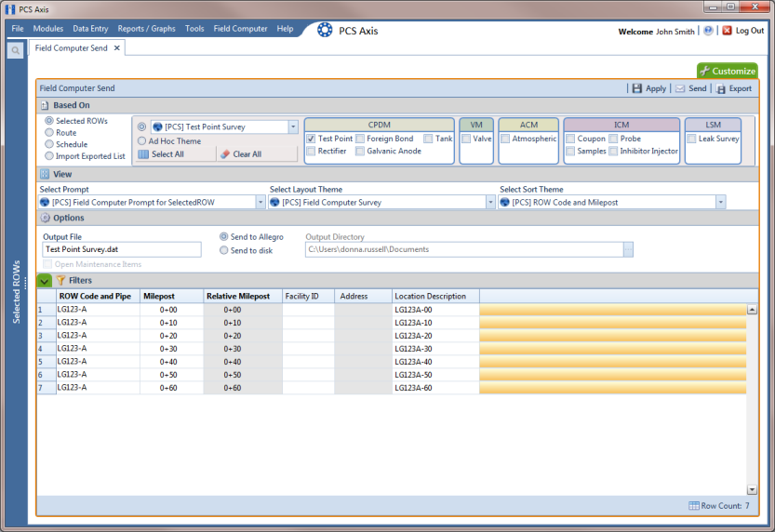Select the Send to Allegro option
Viewport: 775px width, 532px height.
pyautogui.click(x=224, y=236)
